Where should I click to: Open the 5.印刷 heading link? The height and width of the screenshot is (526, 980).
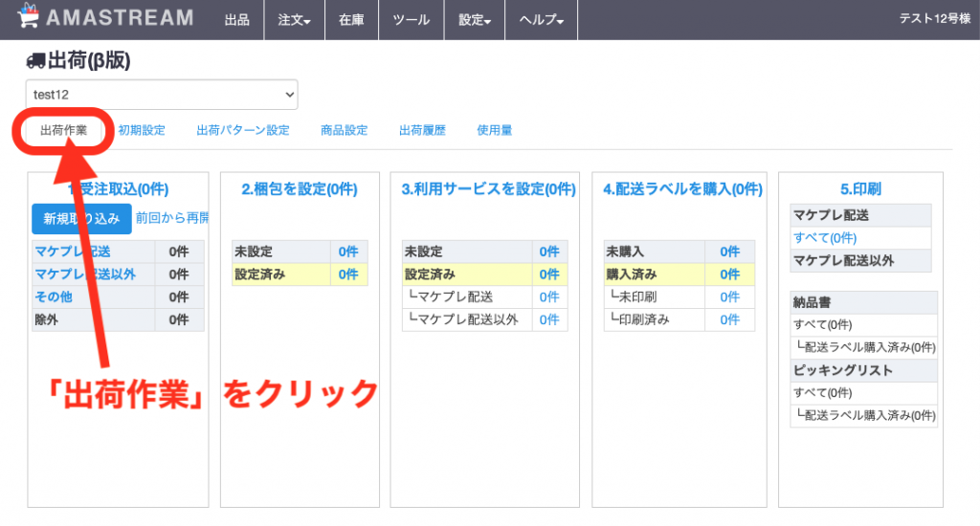[x=860, y=189]
